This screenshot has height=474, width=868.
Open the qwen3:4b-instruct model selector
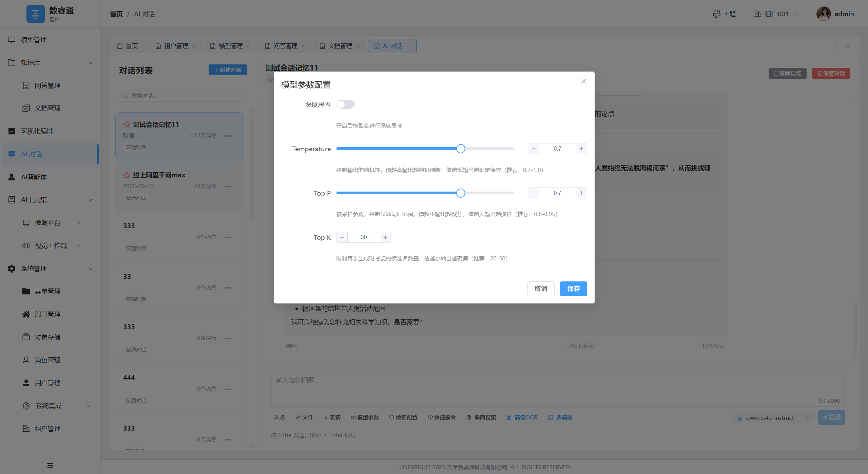(x=773, y=418)
